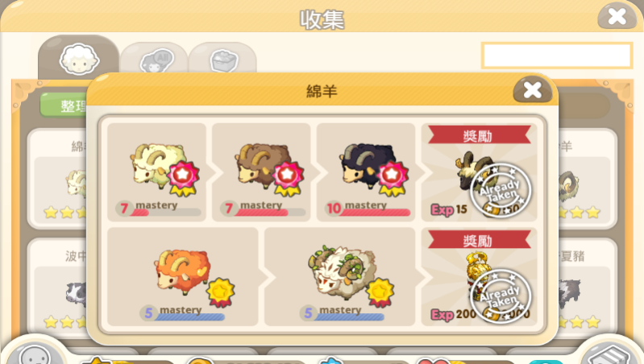Choose the orange sheep card
Viewport: 644px width, 364px height.
coord(183,276)
